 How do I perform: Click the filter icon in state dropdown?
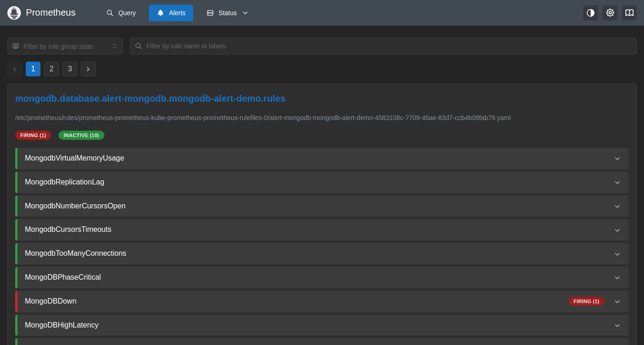[x=16, y=46]
